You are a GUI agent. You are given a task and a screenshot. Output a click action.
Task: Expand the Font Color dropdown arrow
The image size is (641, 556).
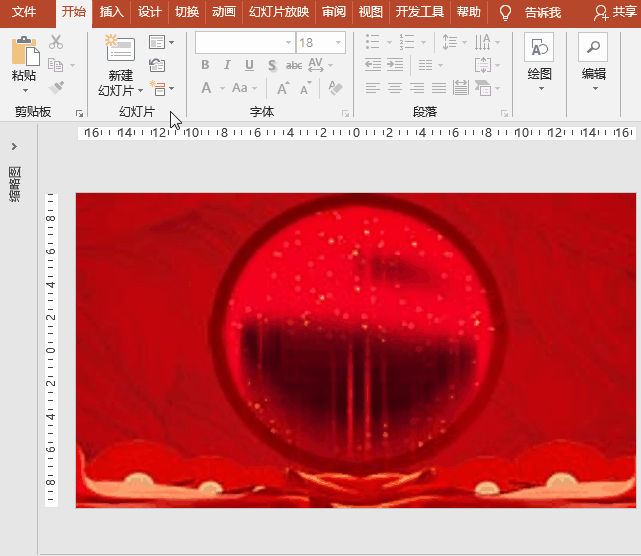coord(222,88)
